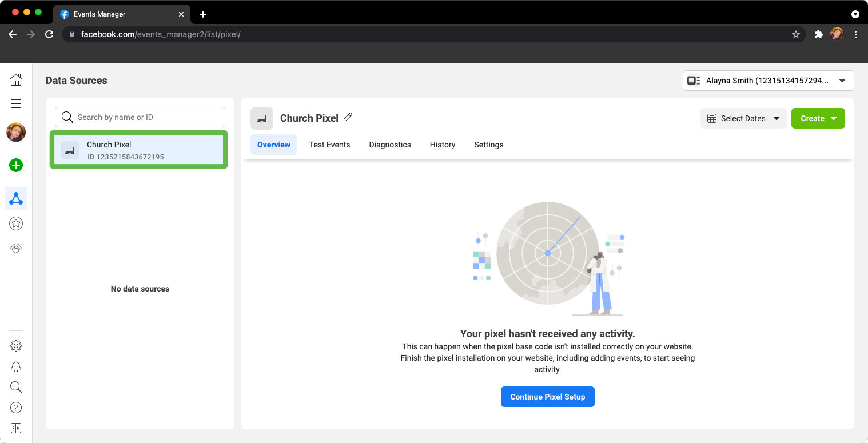Open the Alayna Smith account dropdown
The height and width of the screenshot is (443, 868).
coord(768,81)
